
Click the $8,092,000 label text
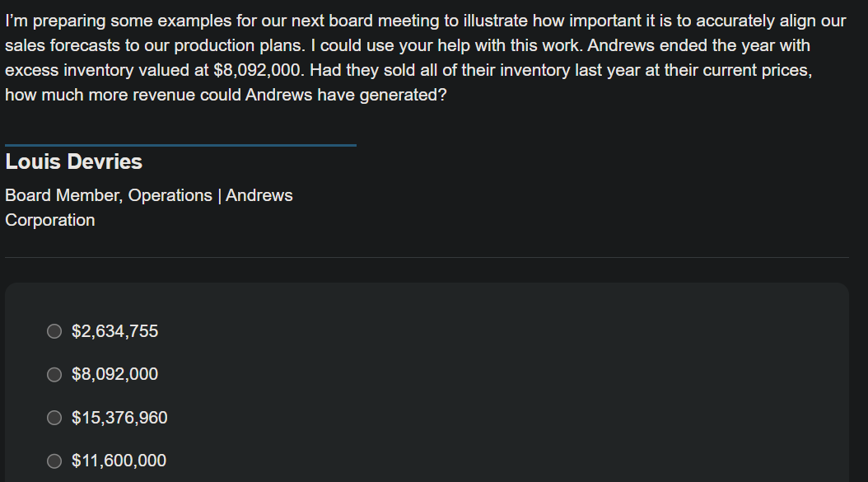click(115, 374)
